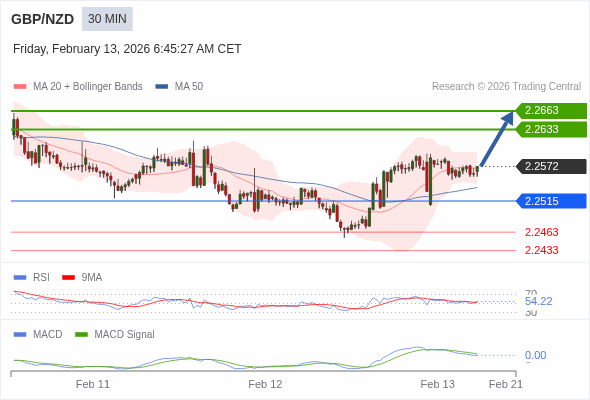Click the Feb 13 axis label
The image size is (590, 400).
(x=437, y=384)
